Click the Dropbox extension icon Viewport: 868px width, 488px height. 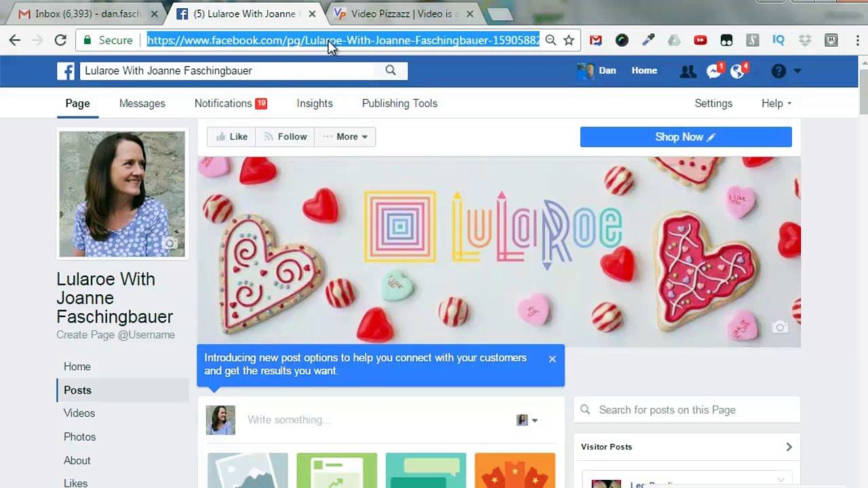point(805,41)
